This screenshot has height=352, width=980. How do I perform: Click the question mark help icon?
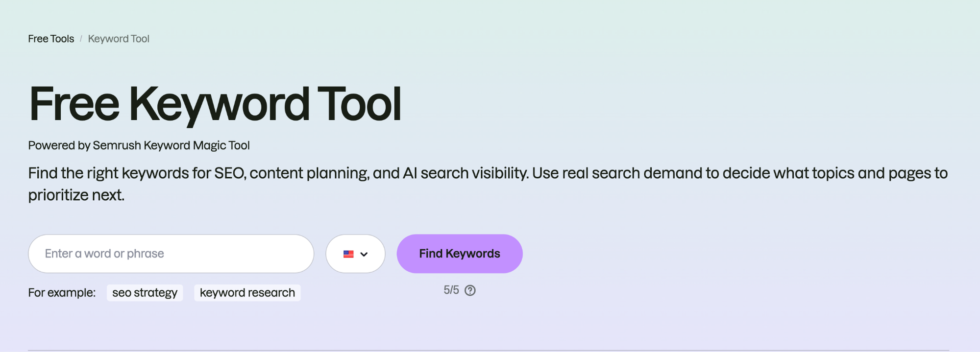[x=470, y=290]
